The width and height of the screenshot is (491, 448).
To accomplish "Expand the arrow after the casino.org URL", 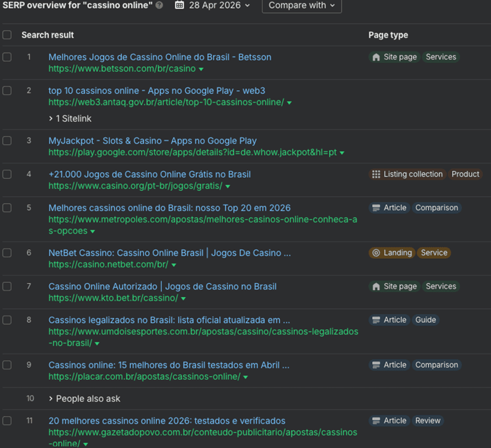I will pyautogui.click(x=228, y=186).
